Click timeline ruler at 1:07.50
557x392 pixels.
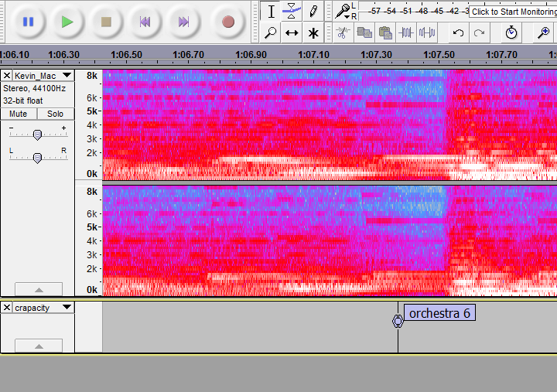[439, 55]
